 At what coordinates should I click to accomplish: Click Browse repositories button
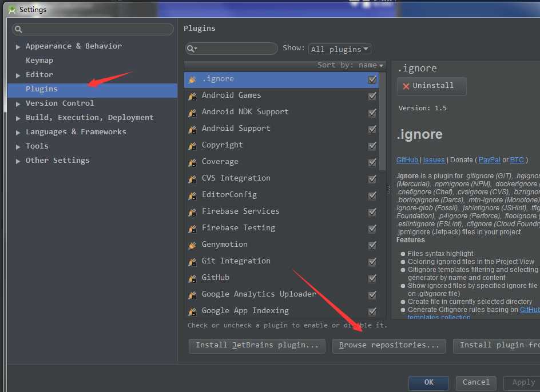pyautogui.click(x=389, y=346)
